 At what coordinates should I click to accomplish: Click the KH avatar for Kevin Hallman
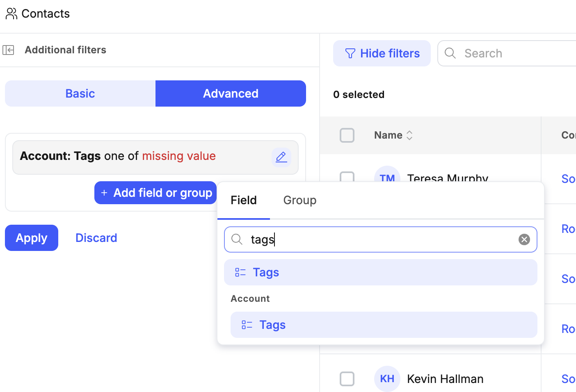pyautogui.click(x=387, y=378)
